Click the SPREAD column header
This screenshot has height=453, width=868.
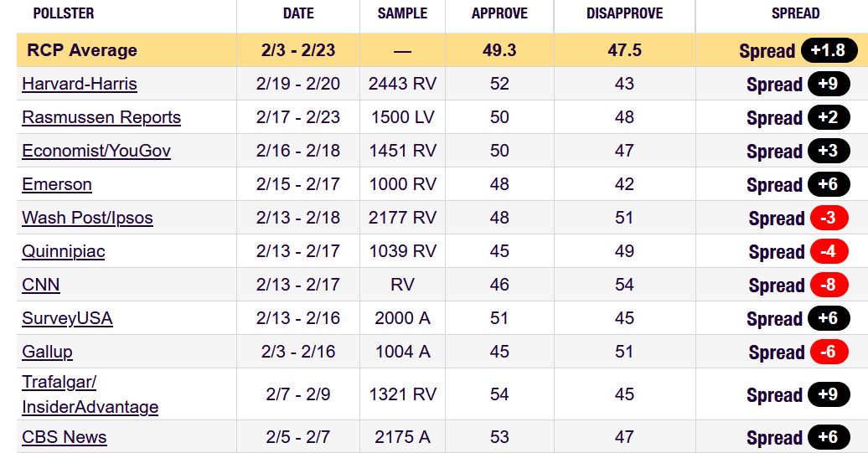pyautogui.click(x=795, y=13)
